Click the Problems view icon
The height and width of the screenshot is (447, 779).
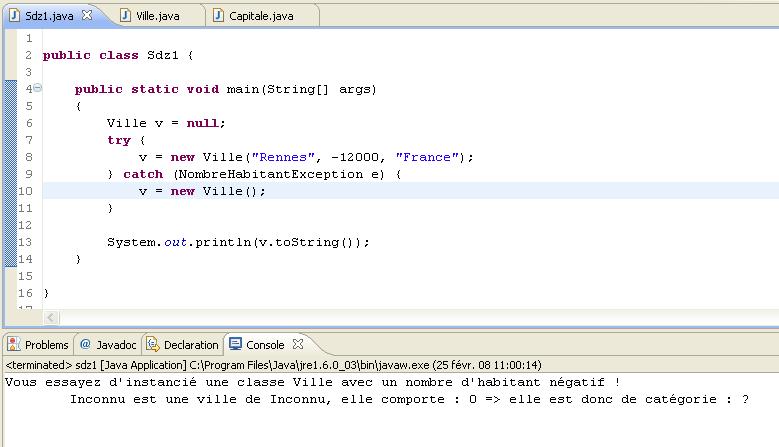[x=14, y=344]
